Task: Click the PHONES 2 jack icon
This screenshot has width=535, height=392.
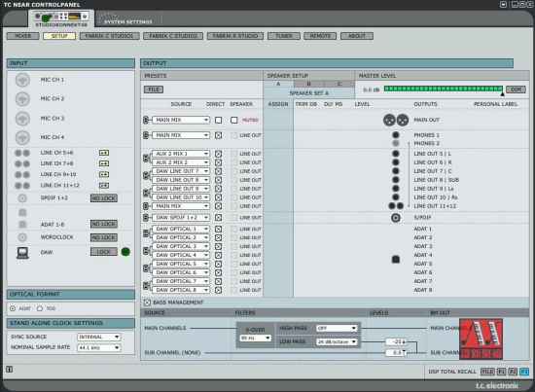Action: pyautogui.click(x=396, y=143)
